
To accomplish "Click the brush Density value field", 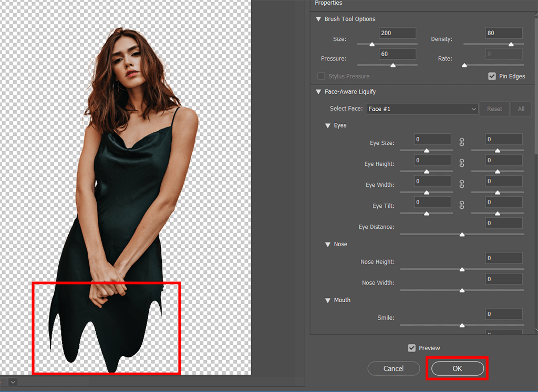I will [x=503, y=33].
